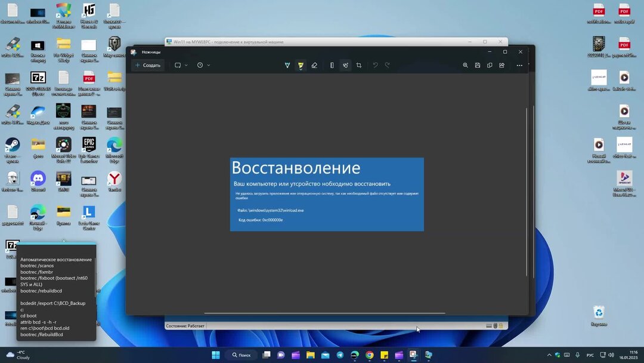This screenshot has width=644, height=363.
Task: Select the yellow highlighter tool
Action: [301, 65]
